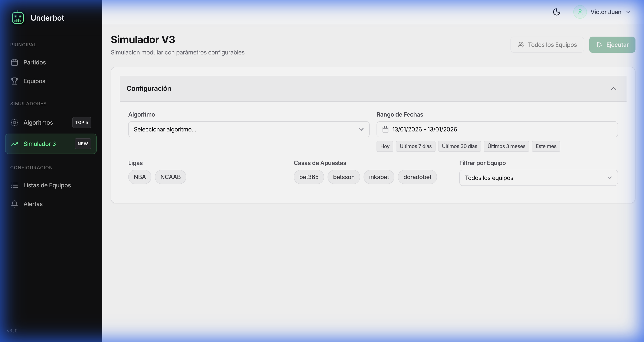Screen dimensions: 644x342
Task: Collapse the Configuración section chevron
Action: pos(614,89)
